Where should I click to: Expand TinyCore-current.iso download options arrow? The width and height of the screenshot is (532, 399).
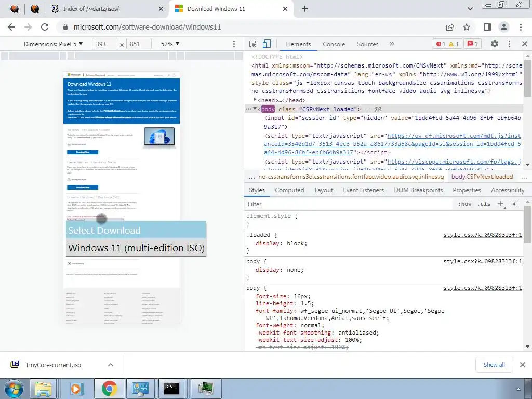coord(111,365)
